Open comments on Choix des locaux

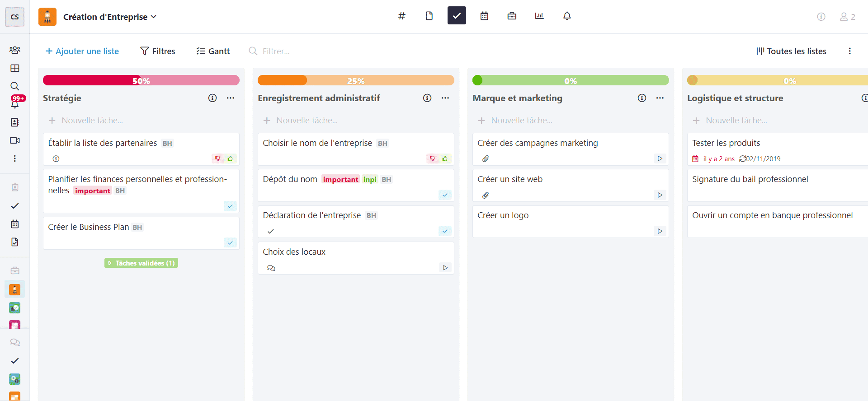(x=271, y=268)
